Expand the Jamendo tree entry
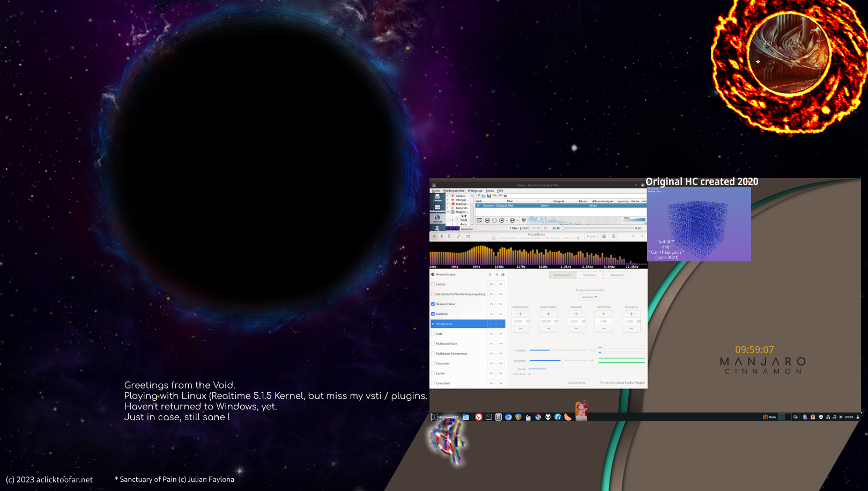This screenshot has height=491, width=868. point(448,208)
